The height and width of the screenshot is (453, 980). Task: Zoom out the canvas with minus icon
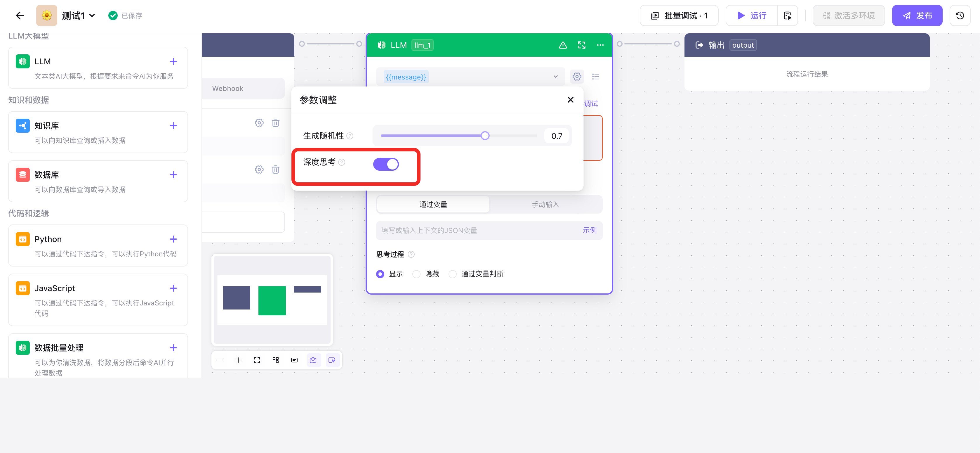[x=220, y=360]
